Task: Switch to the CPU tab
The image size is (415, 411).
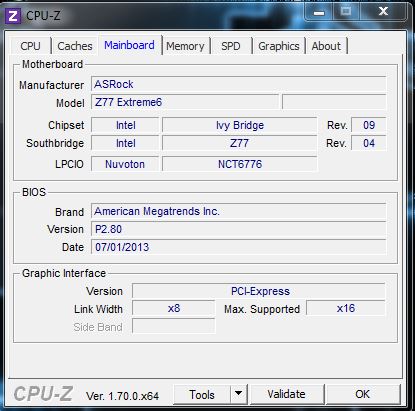Action: coord(30,46)
